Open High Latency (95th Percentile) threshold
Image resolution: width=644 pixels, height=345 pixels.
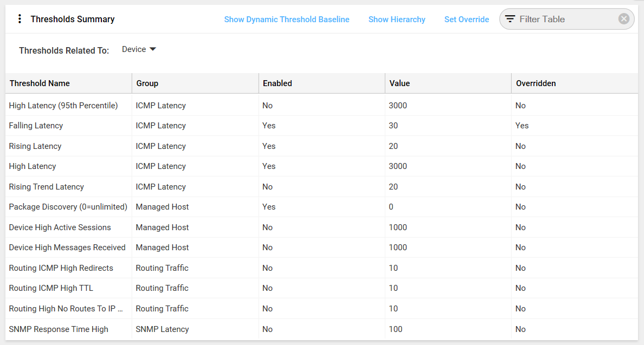pyautogui.click(x=63, y=105)
